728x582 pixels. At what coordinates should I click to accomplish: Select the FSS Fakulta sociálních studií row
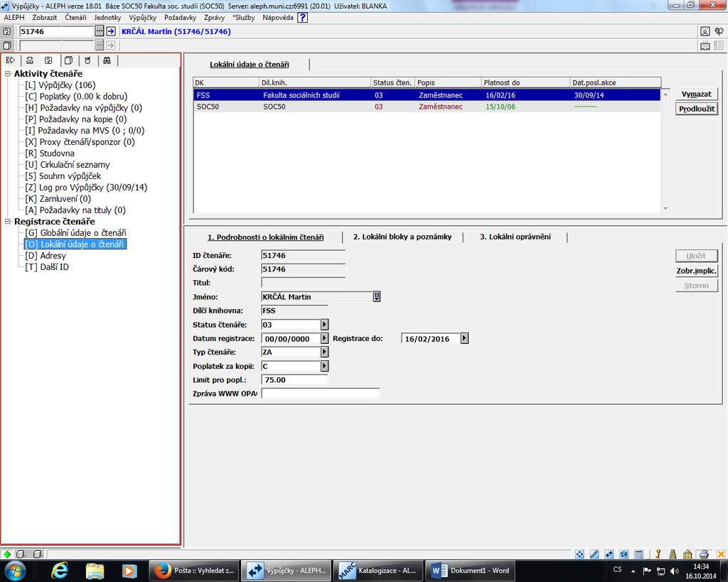(x=427, y=95)
